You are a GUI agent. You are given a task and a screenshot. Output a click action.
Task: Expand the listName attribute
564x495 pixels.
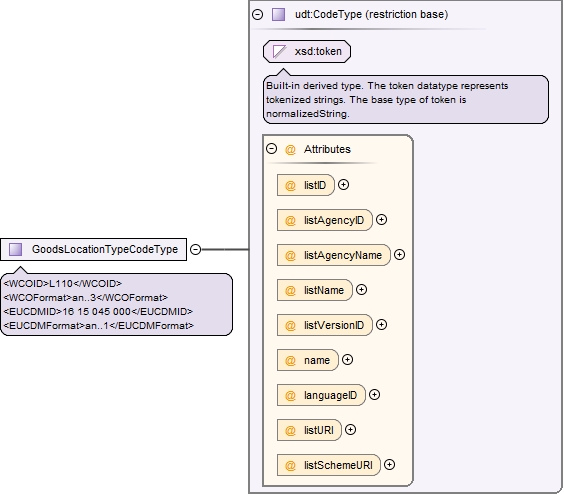tap(361, 290)
